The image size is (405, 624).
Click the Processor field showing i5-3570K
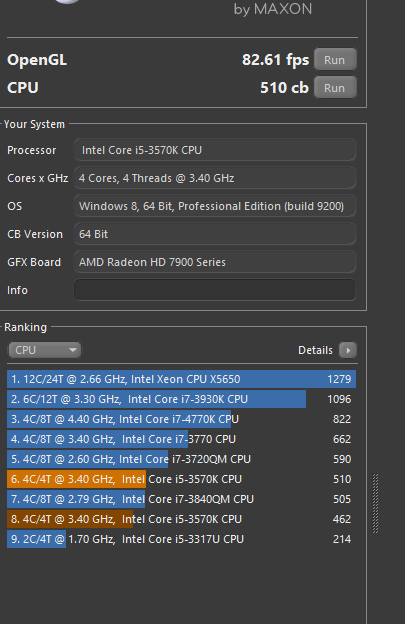(x=215, y=150)
